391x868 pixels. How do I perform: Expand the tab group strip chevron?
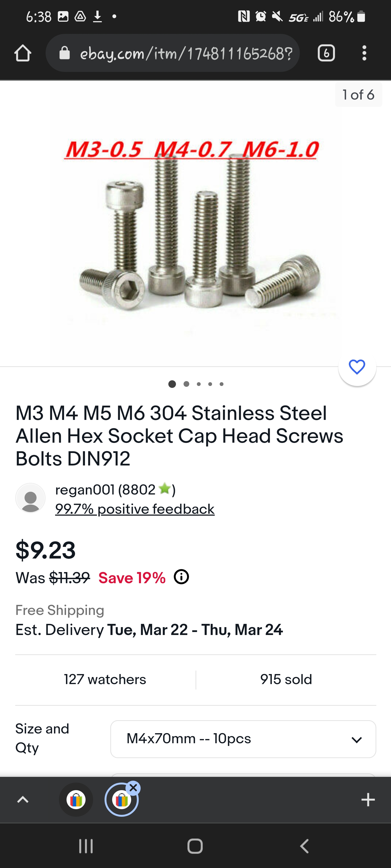click(x=23, y=800)
